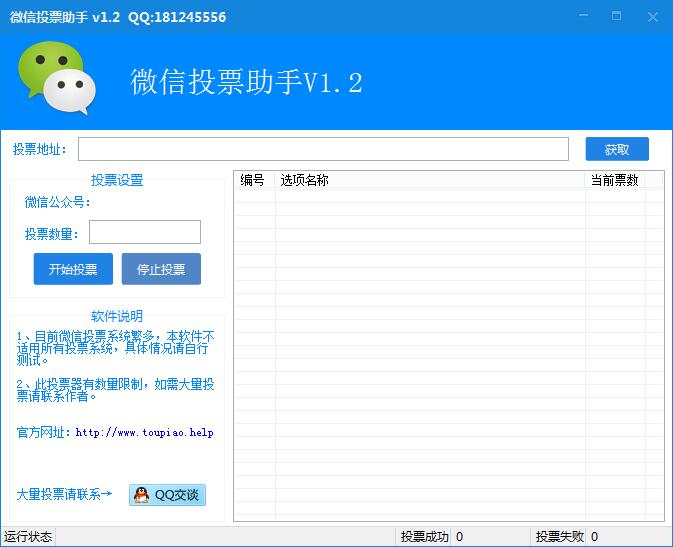Viewport: 673px width, 547px height.
Task: Maximize the voting assistant window
Action: pyautogui.click(x=616, y=16)
